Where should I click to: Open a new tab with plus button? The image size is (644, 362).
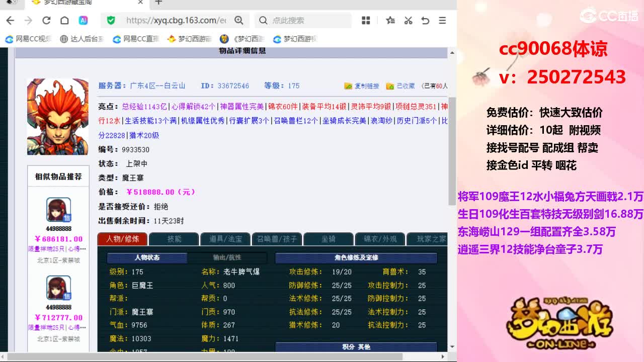point(158,3)
